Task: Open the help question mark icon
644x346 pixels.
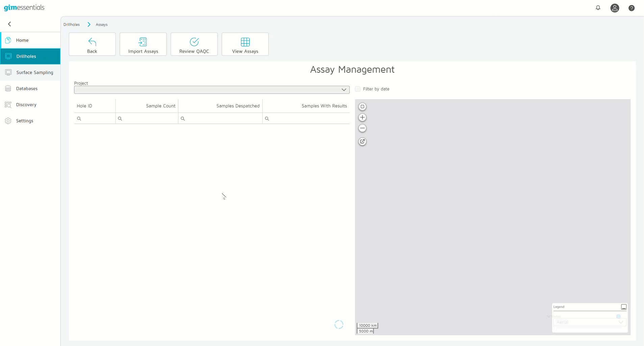Action: click(631, 8)
